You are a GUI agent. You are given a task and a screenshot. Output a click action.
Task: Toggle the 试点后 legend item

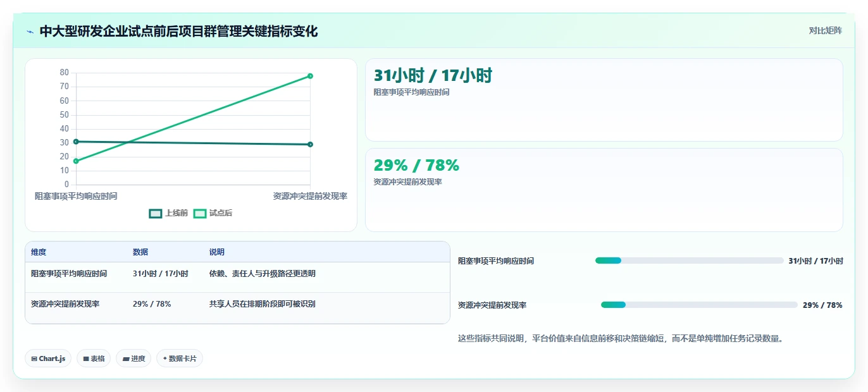tap(213, 213)
